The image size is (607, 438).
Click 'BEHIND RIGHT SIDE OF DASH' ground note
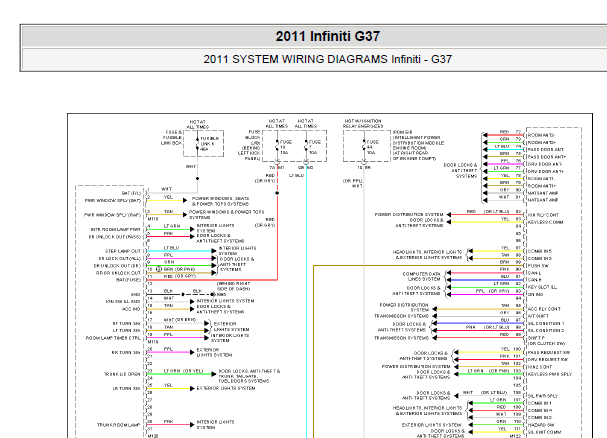233,286
